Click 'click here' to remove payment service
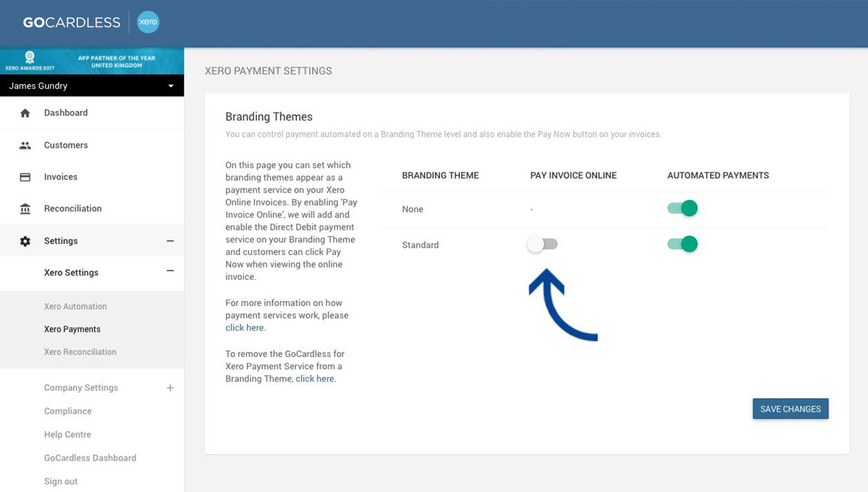The width and height of the screenshot is (868, 492). point(315,379)
